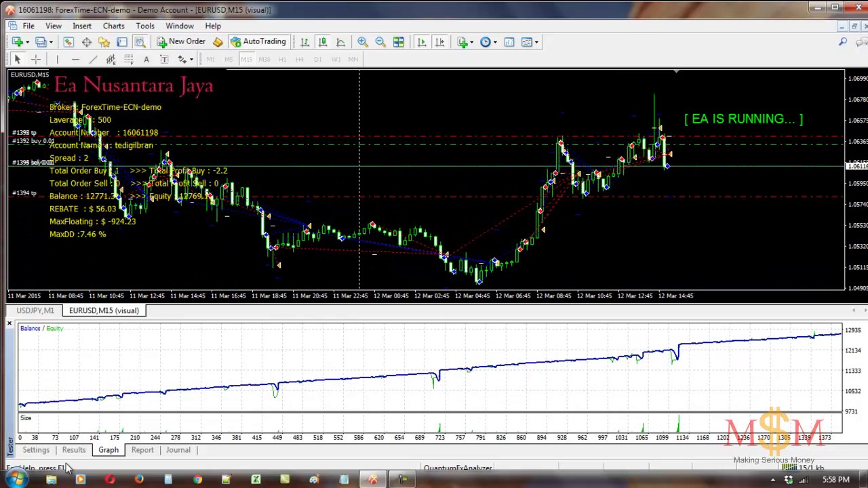The width and height of the screenshot is (868, 488).
Task: Draw equidistant channel tool
Action: pyautogui.click(x=111, y=60)
